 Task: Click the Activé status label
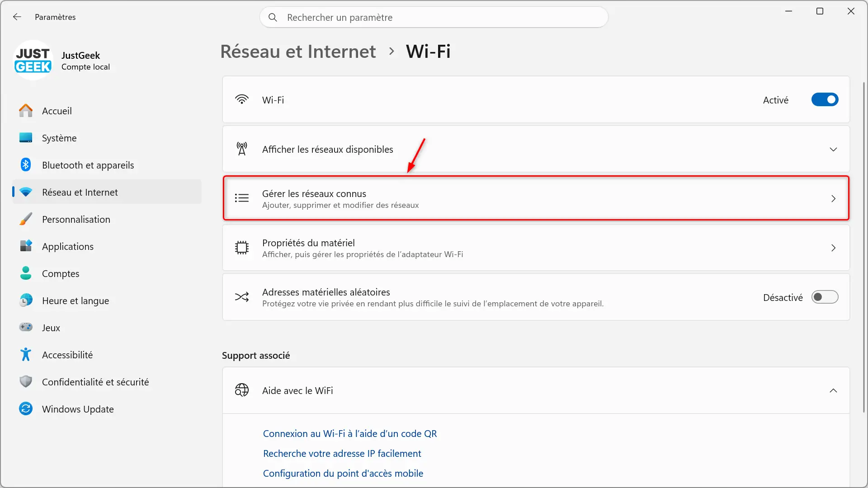point(775,100)
